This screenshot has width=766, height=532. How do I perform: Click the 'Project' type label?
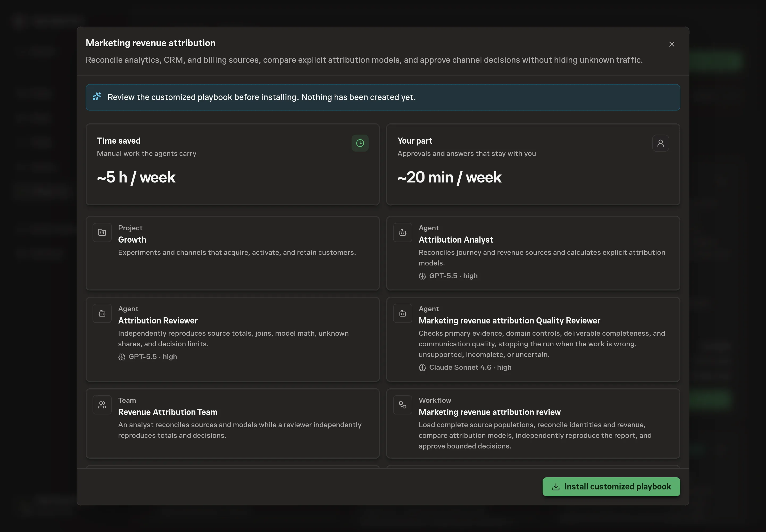130,228
